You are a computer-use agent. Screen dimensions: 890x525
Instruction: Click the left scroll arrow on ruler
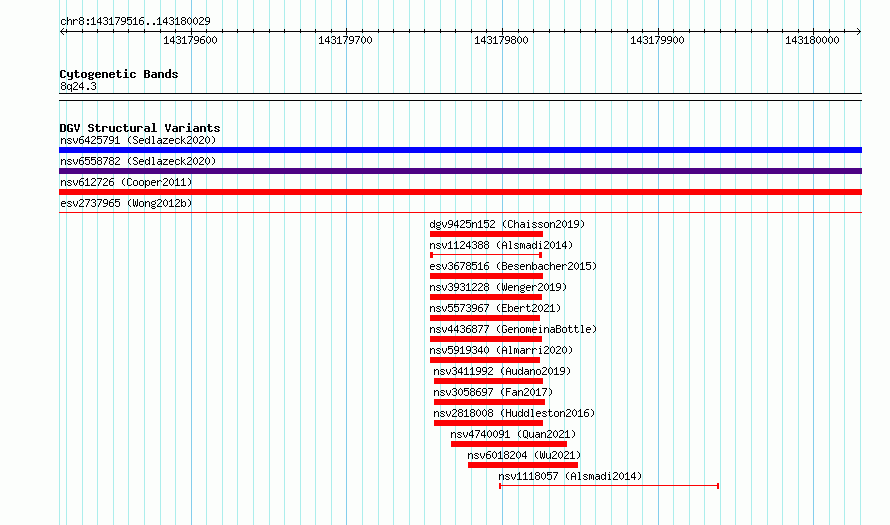click(x=62, y=31)
